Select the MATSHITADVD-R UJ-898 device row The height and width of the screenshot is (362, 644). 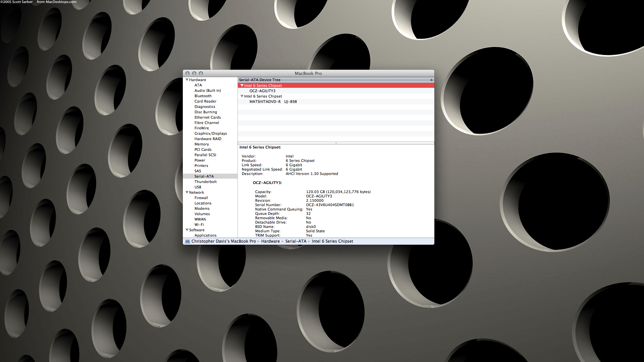pyautogui.click(x=273, y=102)
